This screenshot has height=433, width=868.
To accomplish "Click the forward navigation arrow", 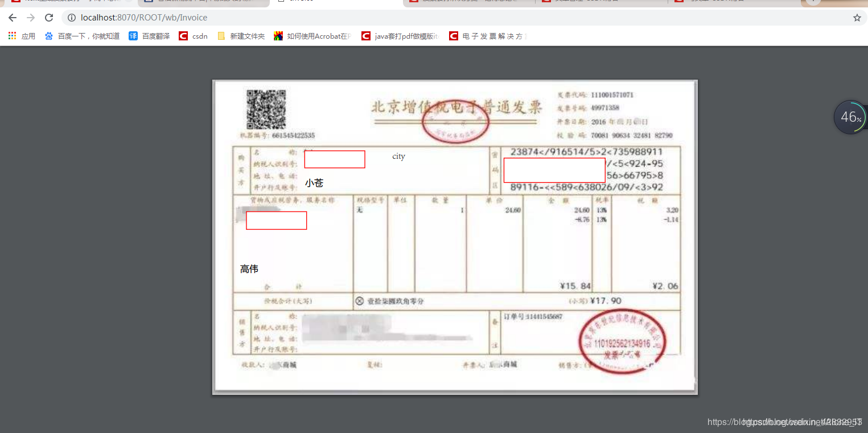I will pos(30,18).
